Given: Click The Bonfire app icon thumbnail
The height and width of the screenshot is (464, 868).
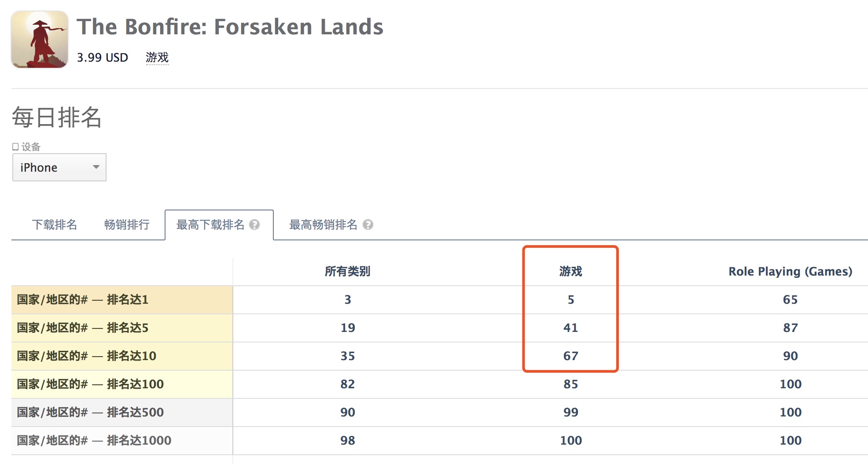Looking at the screenshot, I should [40, 39].
